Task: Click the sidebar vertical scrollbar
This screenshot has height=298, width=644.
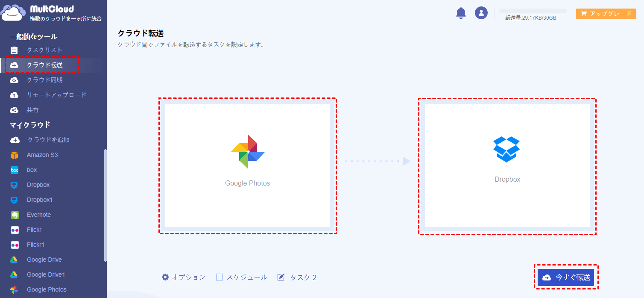Action: (105, 205)
